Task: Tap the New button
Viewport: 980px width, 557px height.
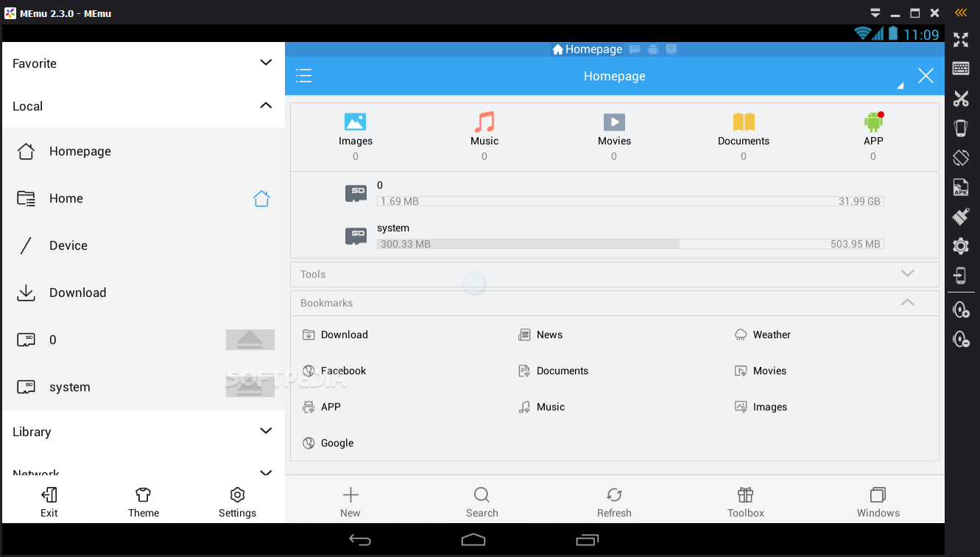Action: tap(350, 502)
